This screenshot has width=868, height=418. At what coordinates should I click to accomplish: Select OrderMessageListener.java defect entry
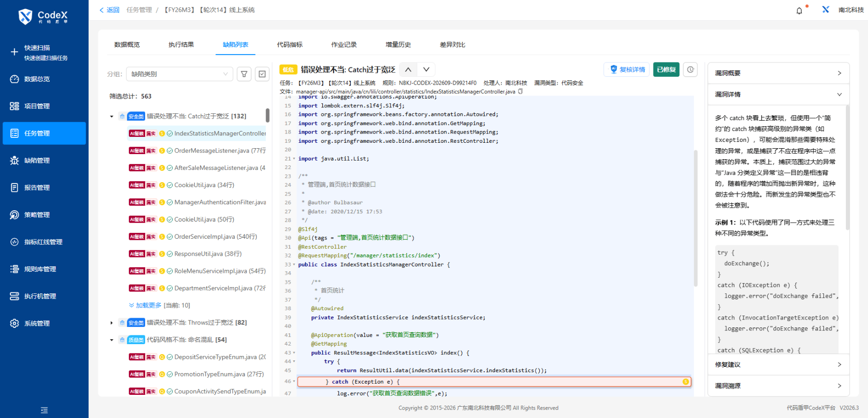[x=220, y=151]
